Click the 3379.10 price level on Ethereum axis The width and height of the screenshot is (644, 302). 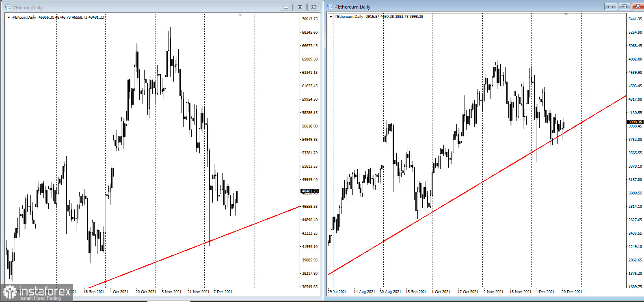[635, 166]
